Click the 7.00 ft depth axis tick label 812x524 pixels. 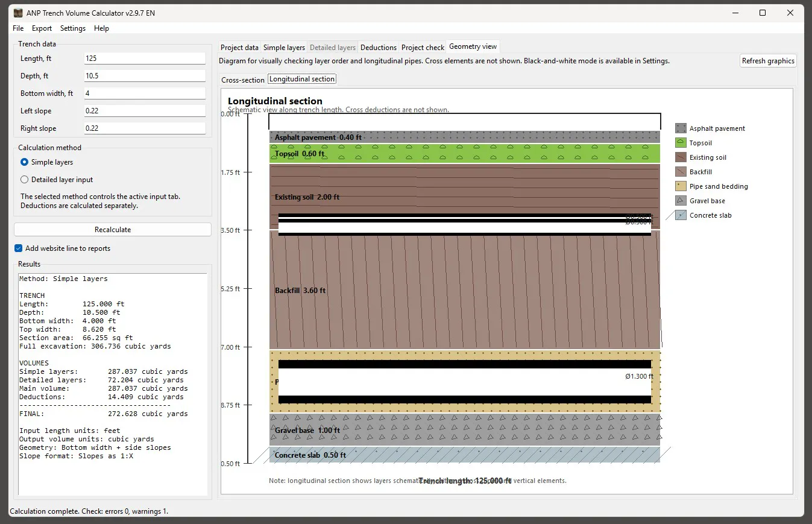[x=230, y=347]
